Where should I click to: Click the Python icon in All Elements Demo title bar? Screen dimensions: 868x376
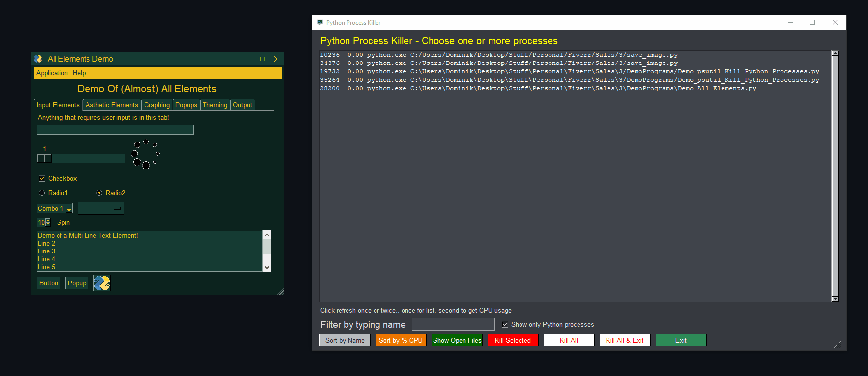pos(38,59)
